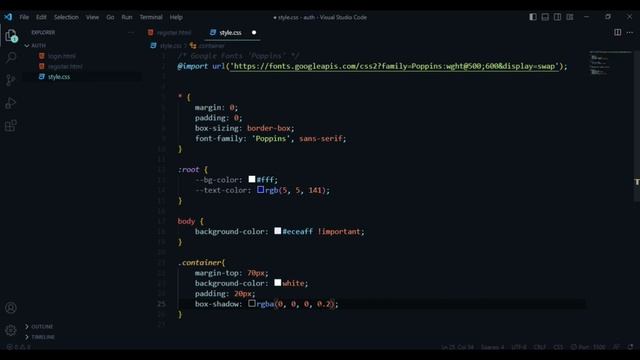Click the .container selector line
Image resolution: width=640 pixels, height=360 pixels.
pyautogui.click(x=201, y=262)
